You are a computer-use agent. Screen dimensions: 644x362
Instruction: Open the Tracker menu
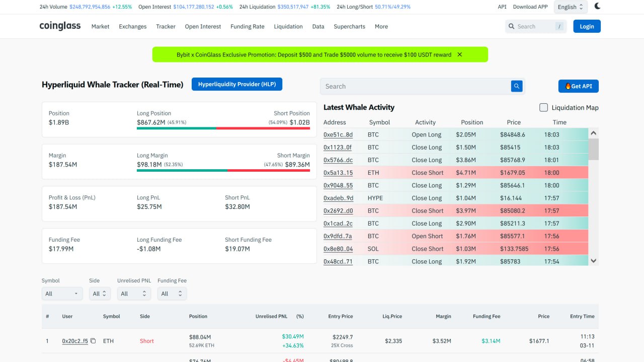(166, 26)
